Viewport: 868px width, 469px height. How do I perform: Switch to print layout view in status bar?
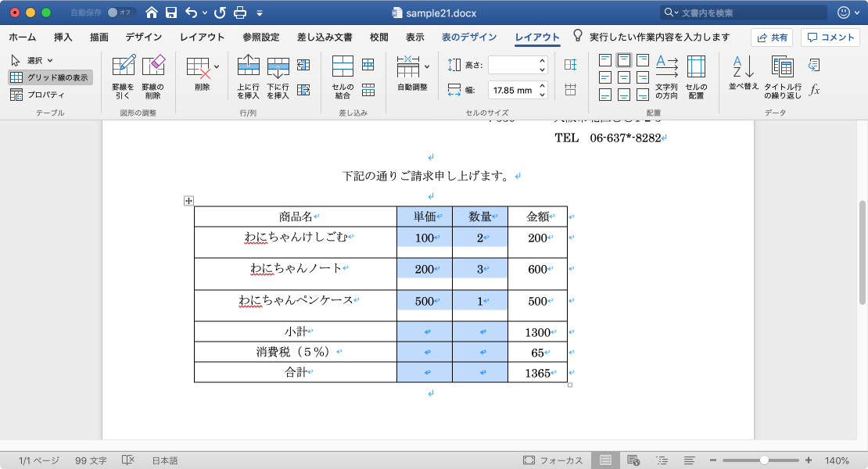click(605, 460)
